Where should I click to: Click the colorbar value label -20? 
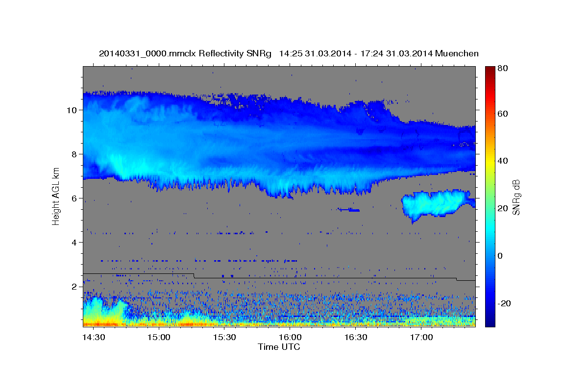point(503,303)
